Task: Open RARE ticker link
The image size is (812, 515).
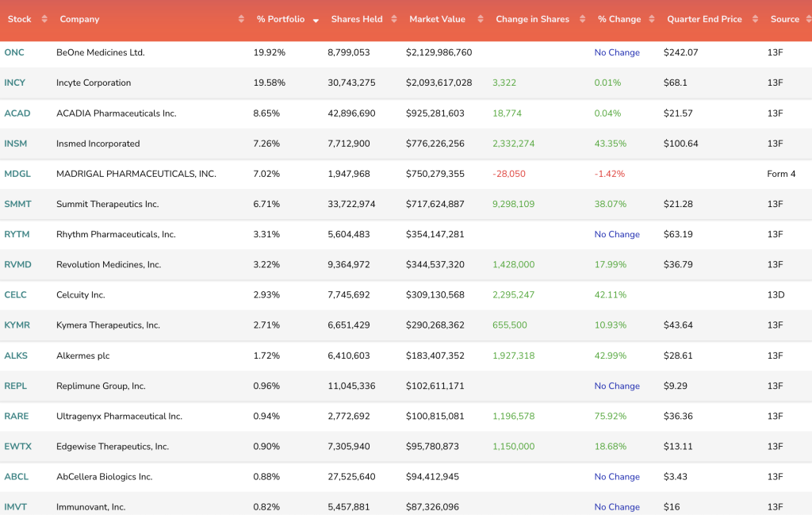Action: (17, 417)
